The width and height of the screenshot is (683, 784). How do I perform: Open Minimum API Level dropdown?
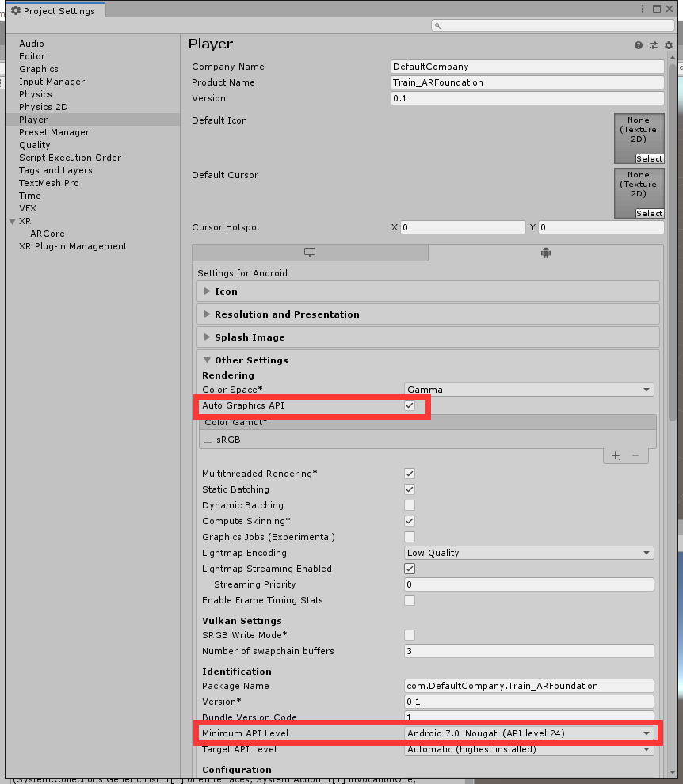[x=528, y=733]
